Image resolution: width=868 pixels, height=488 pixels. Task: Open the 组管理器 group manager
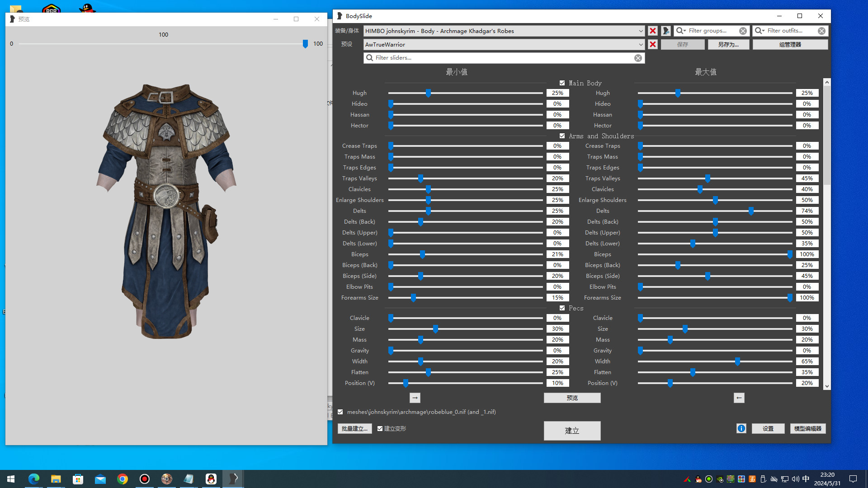[x=790, y=44]
